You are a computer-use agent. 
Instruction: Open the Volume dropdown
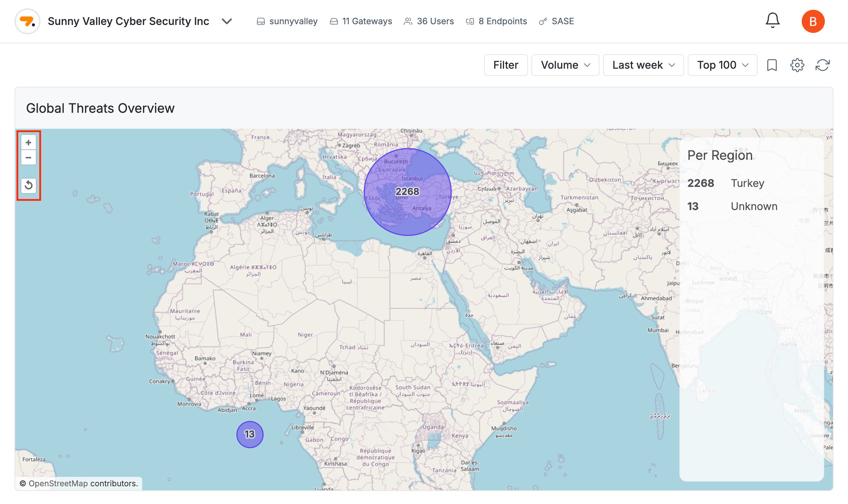click(x=565, y=65)
